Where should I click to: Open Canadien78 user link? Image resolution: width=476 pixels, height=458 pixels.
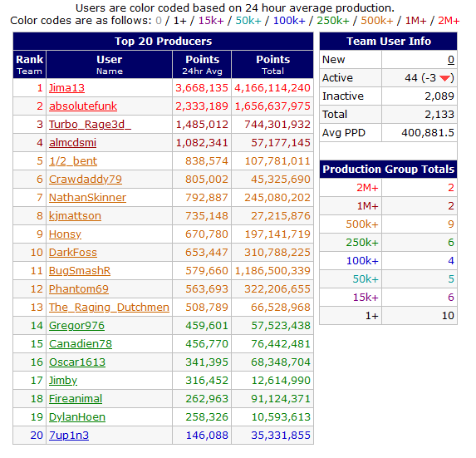coord(81,344)
